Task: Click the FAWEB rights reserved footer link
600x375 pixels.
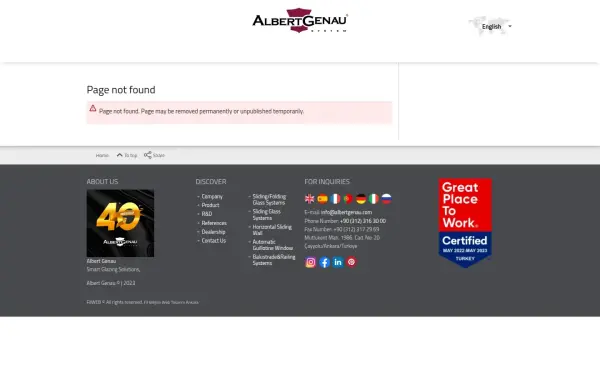Action: pos(142,302)
